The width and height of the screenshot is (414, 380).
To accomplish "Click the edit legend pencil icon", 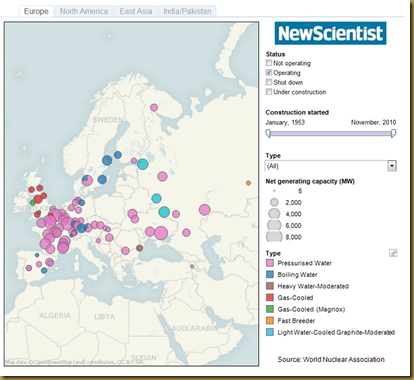I will [x=393, y=253].
